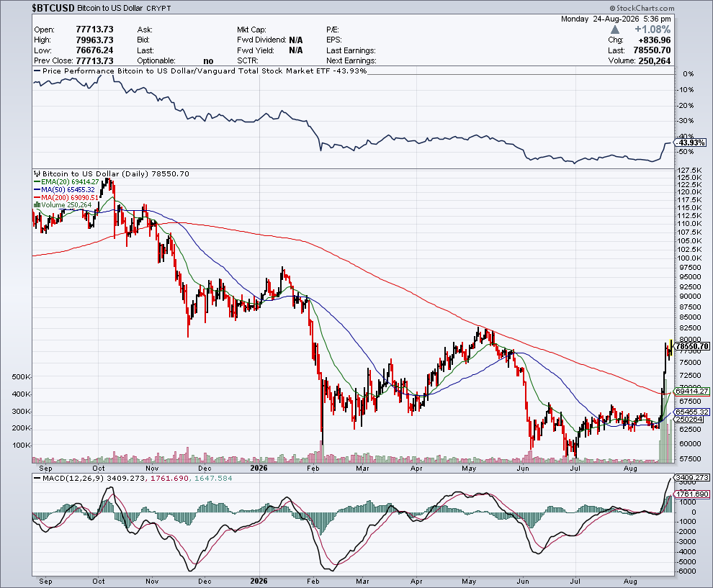Click the 127.5K price axis label
The width and height of the screenshot is (713, 588).
[x=690, y=170]
